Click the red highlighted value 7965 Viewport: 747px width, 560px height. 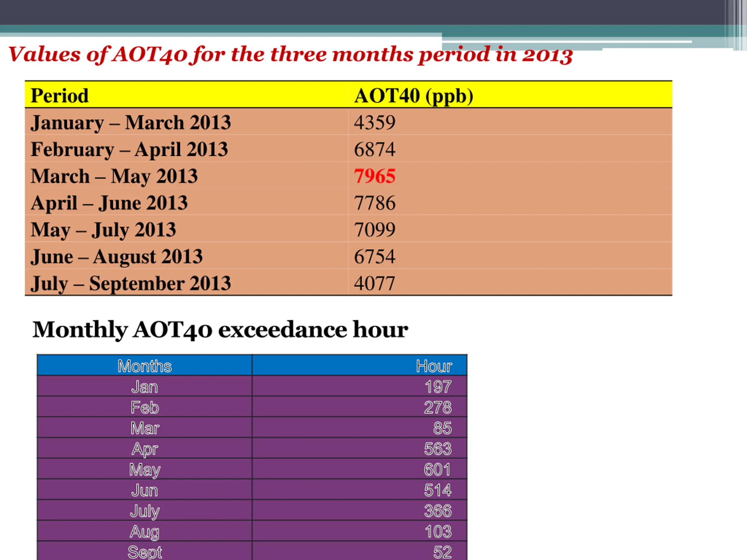pyautogui.click(x=374, y=176)
